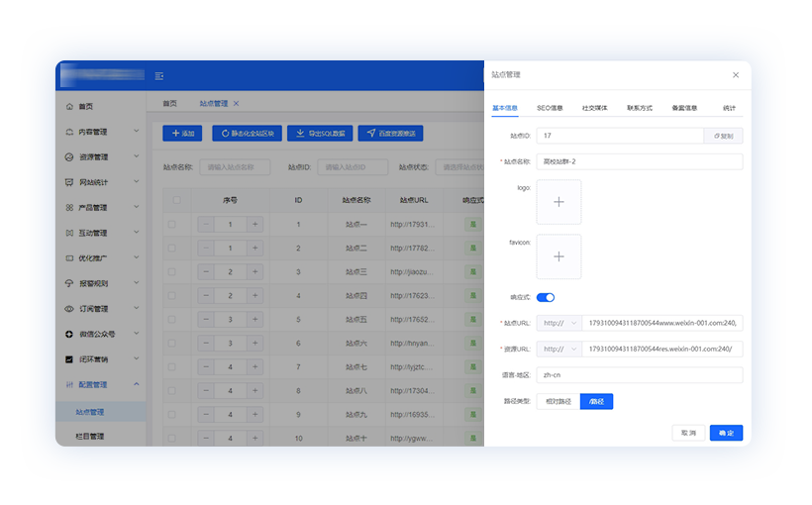Switch to the 备案信息 tab

point(684,108)
